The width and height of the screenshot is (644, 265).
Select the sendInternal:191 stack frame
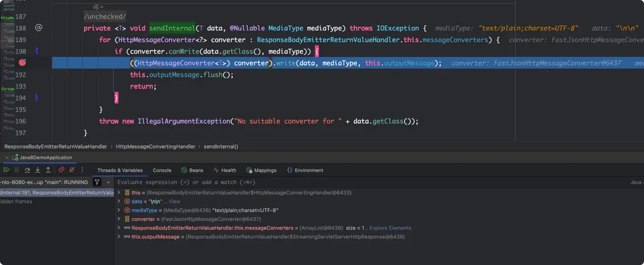(57, 193)
